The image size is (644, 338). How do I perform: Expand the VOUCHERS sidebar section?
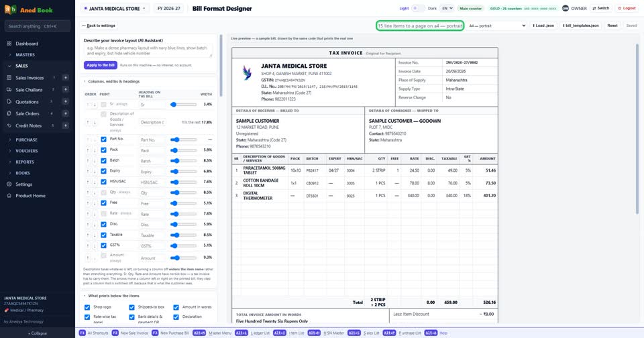coord(27,151)
